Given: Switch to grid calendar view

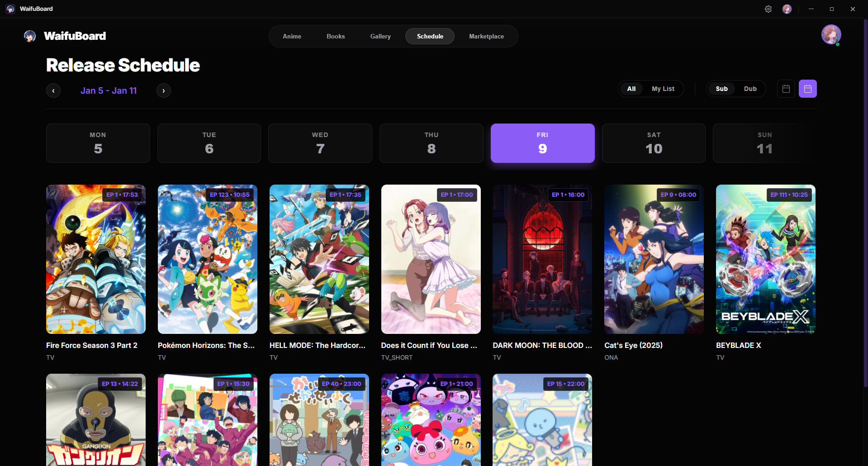Looking at the screenshot, I should pos(807,89).
